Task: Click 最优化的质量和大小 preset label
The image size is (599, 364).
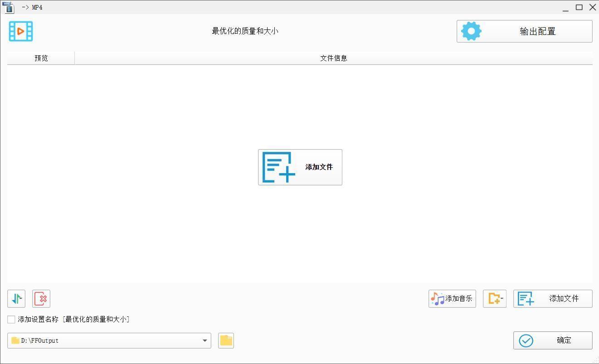Action: (x=245, y=31)
